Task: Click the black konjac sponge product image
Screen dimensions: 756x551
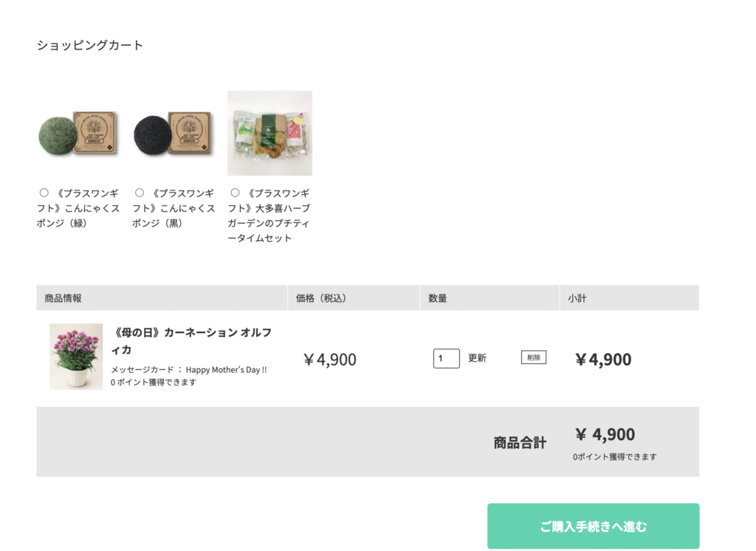Action: (173, 133)
